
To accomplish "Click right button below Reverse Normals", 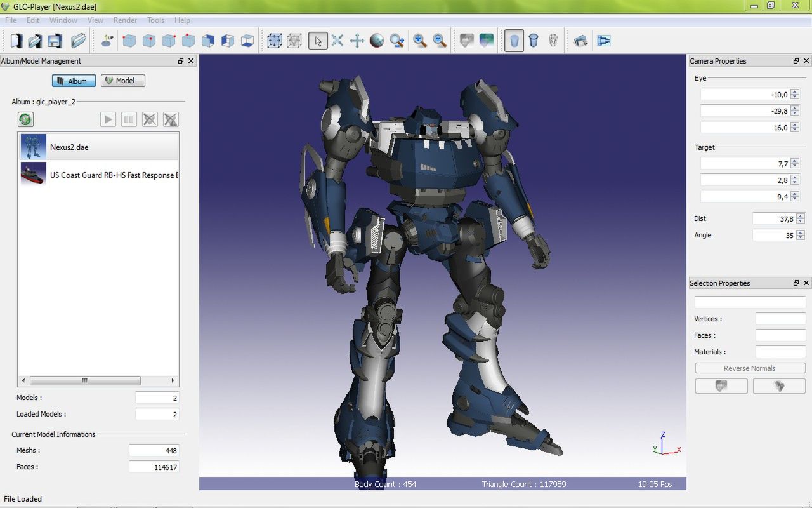I will pyautogui.click(x=779, y=385).
